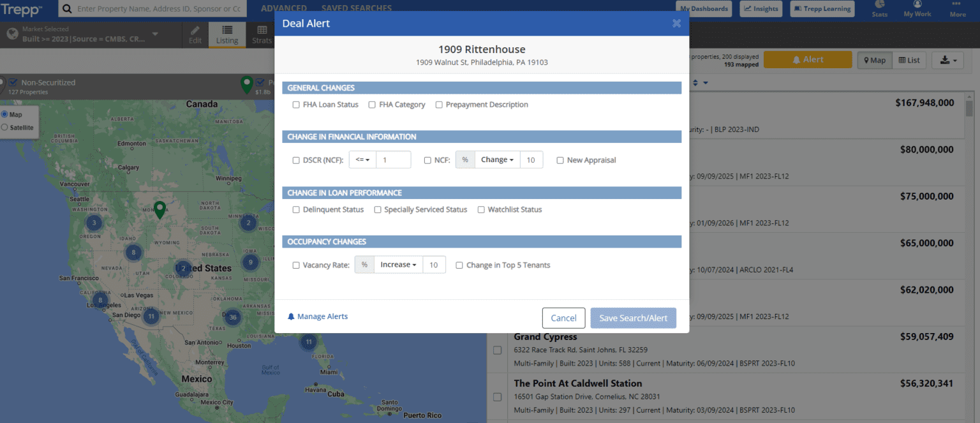Open My Work user icon
This screenshot has height=423, width=980.
tap(917, 4)
